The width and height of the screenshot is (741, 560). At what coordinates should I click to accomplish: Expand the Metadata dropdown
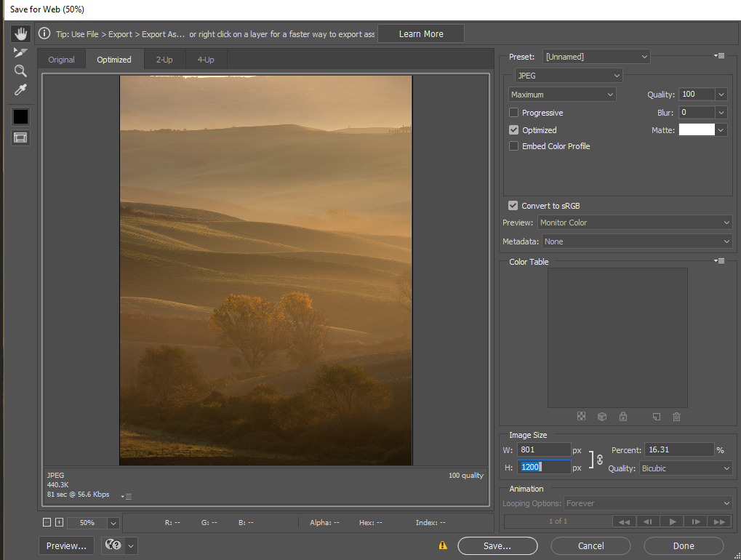[637, 241]
